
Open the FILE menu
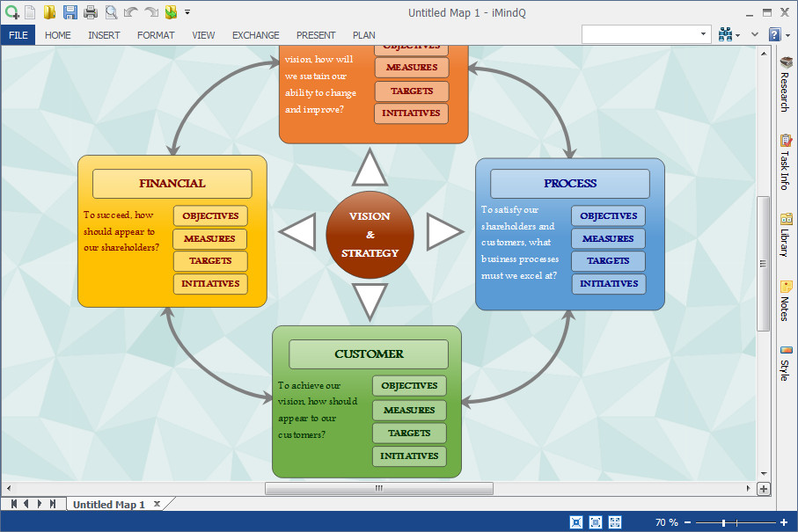pyautogui.click(x=18, y=35)
